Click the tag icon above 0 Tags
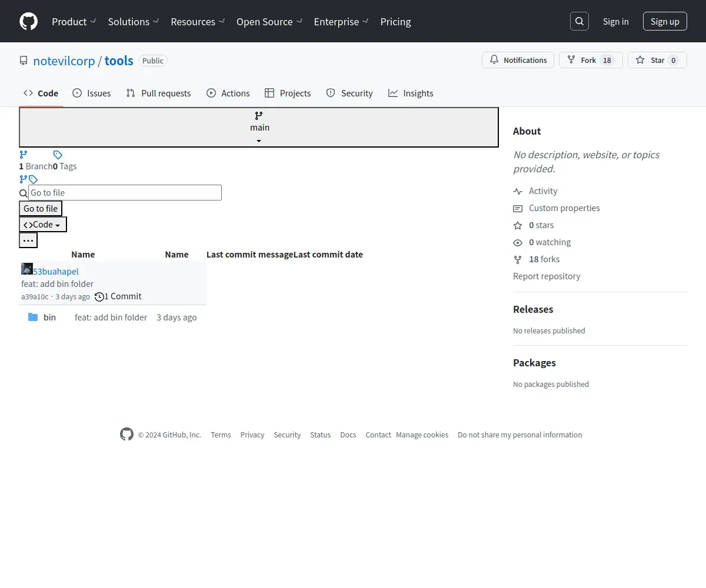 tap(58, 155)
